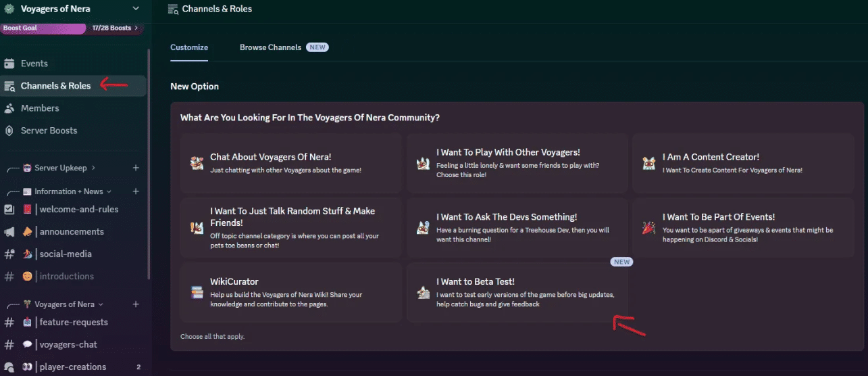Screen dimensions: 868x376
Task: Click the party popper Events option icon
Action: pyautogui.click(x=649, y=228)
